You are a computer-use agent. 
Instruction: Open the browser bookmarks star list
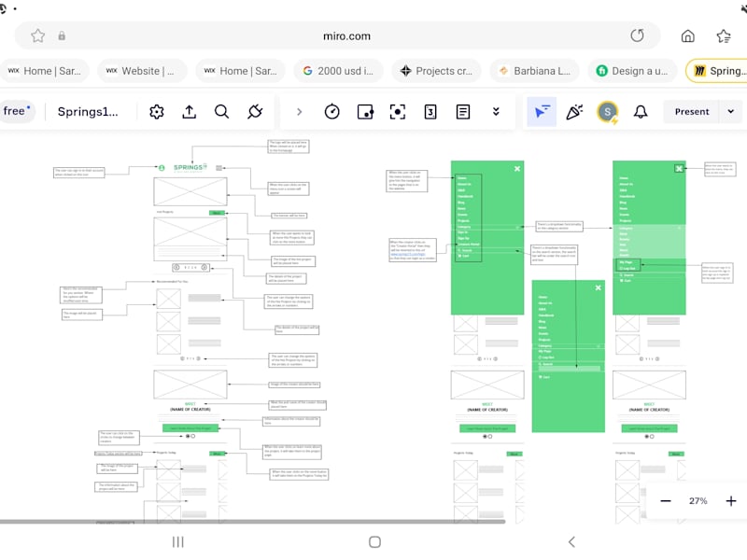point(724,35)
